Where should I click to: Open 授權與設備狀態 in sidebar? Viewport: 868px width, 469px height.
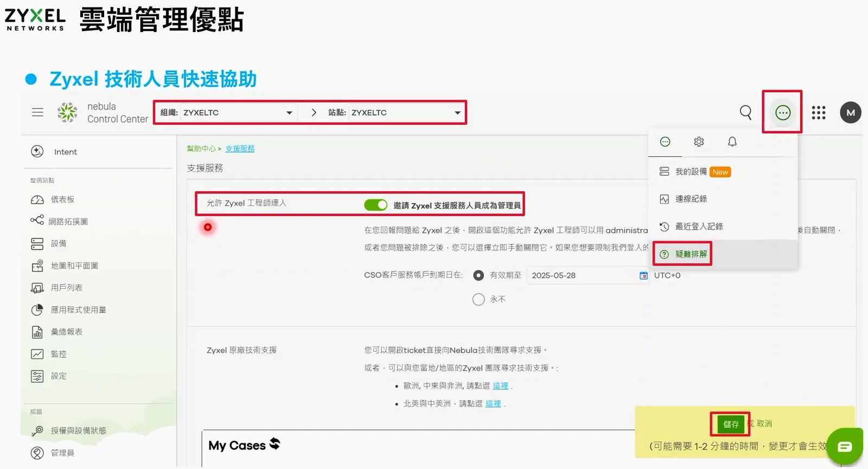[x=68, y=430]
